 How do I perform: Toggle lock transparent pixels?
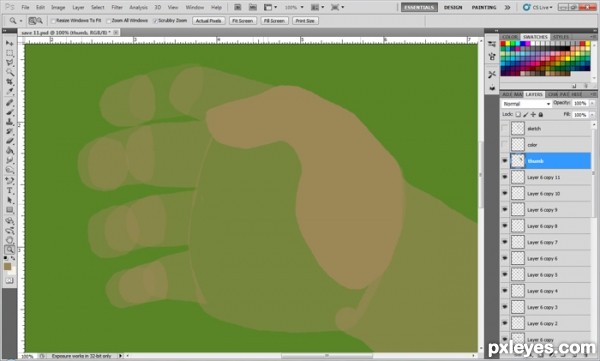pos(518,114)
